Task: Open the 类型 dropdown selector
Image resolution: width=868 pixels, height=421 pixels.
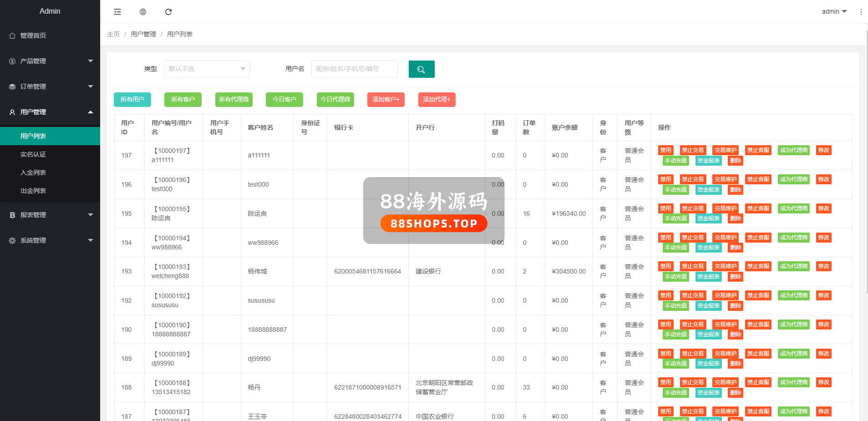Action: (x=207, y=69)
